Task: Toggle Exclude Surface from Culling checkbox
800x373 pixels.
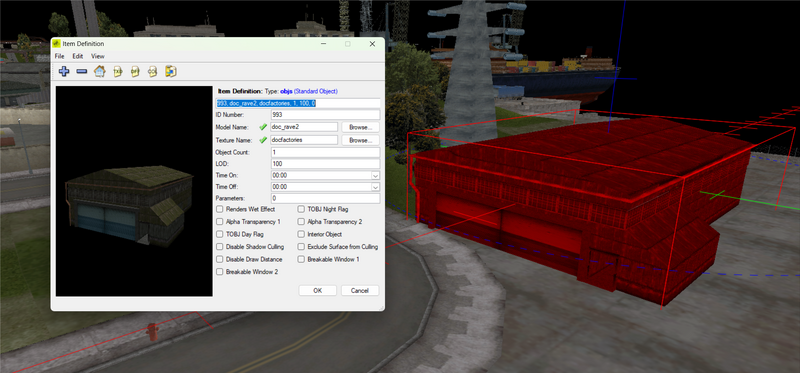Action: 301,247
